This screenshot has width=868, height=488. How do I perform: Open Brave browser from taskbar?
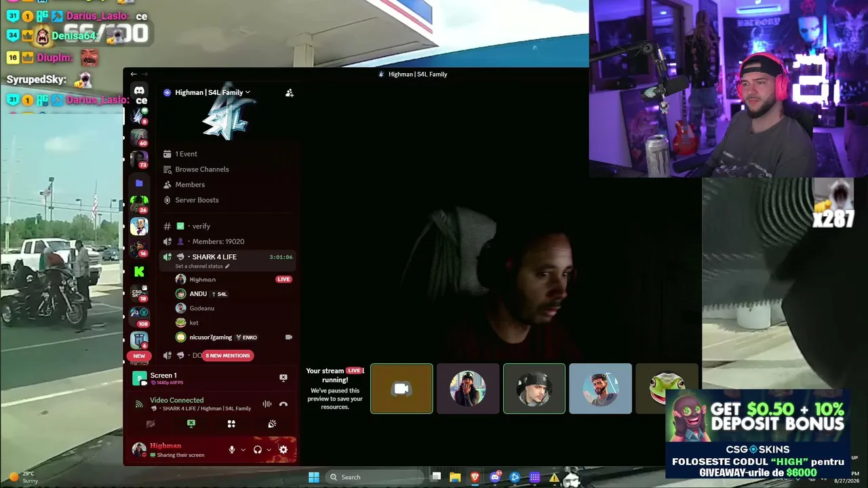[475, 477]
